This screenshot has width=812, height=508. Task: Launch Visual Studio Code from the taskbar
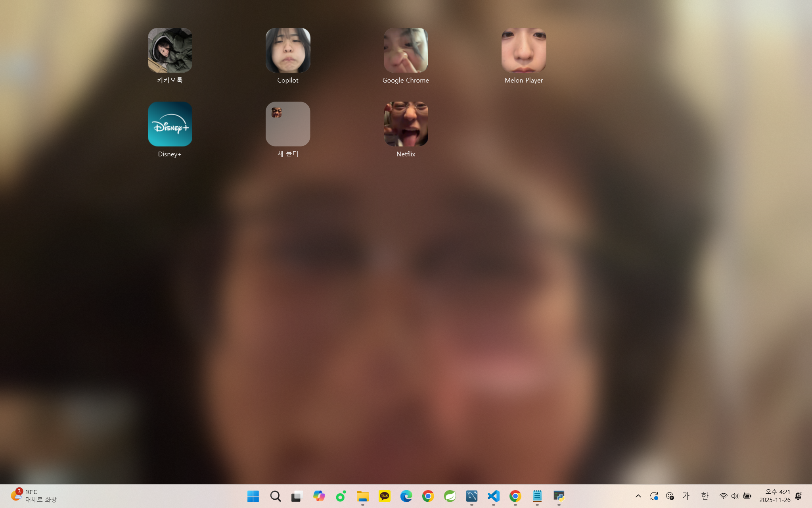493,496
